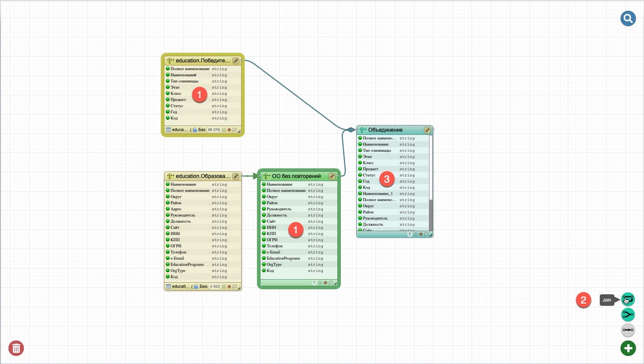This screenshot has width=644, height=364.
Task: Click resize handle of ОО без повторений node
Action: [335, 283]
